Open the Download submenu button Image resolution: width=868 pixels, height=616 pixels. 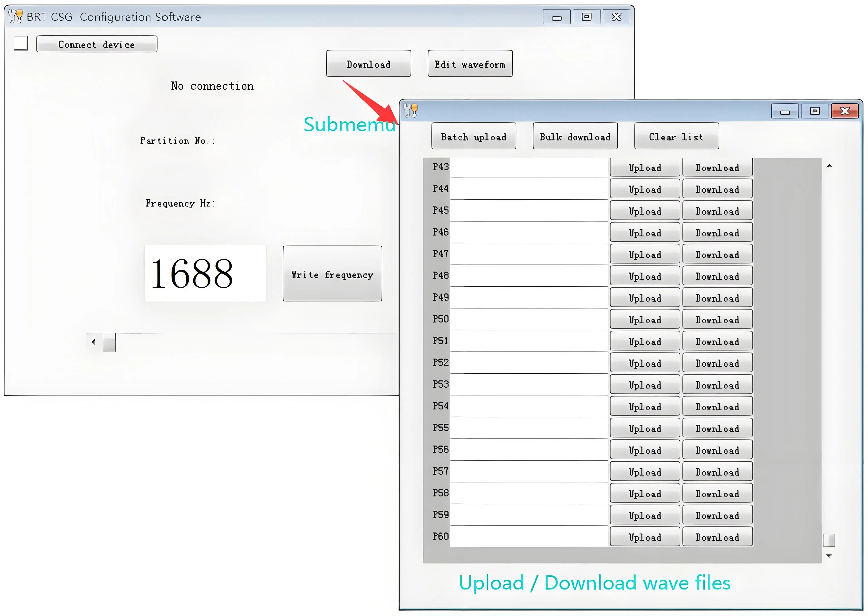pos(368,64)
